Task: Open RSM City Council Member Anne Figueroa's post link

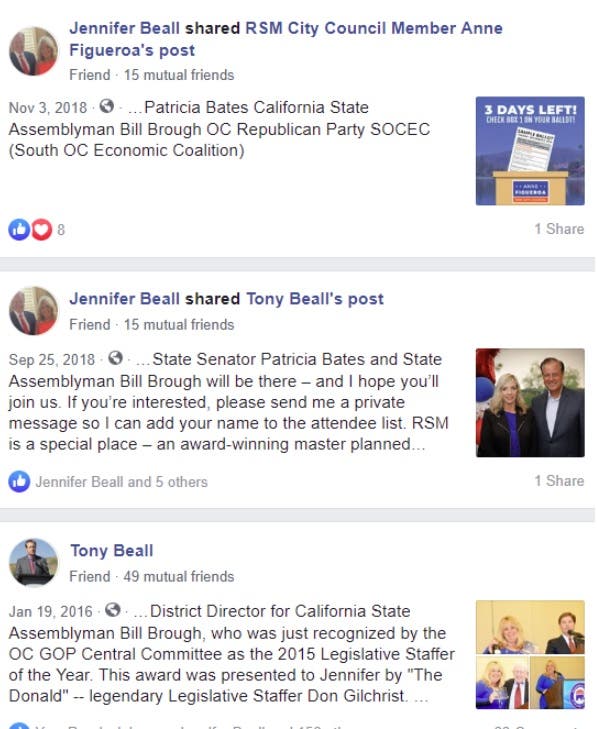Action: [x=286, y=39]
